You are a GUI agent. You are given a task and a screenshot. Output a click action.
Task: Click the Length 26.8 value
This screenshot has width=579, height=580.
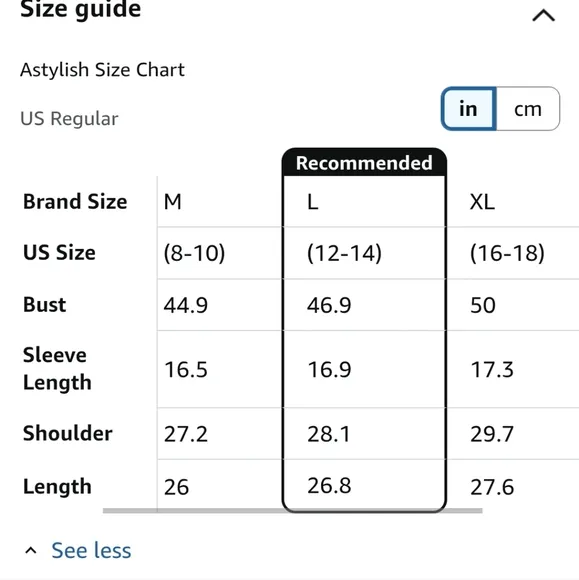coord(329,485)
